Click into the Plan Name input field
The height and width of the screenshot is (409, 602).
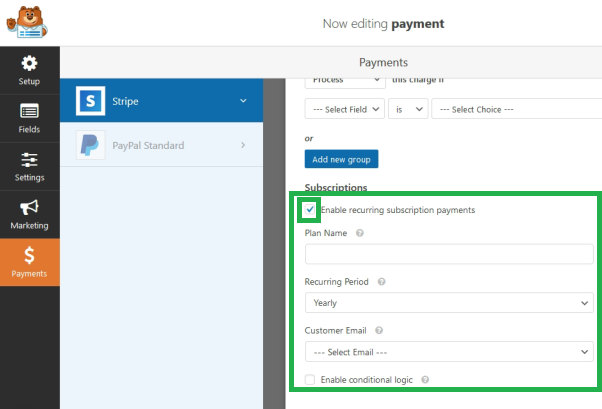[449, 254]
